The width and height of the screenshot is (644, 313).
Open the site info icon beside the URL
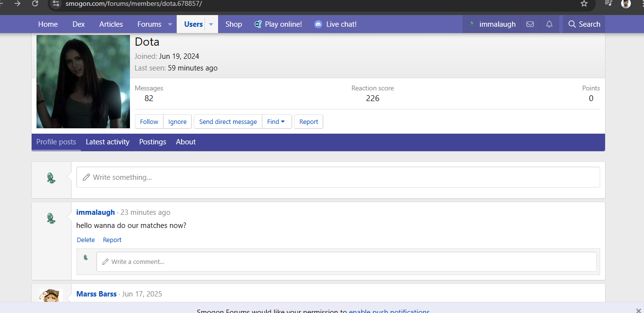point(56,3)
